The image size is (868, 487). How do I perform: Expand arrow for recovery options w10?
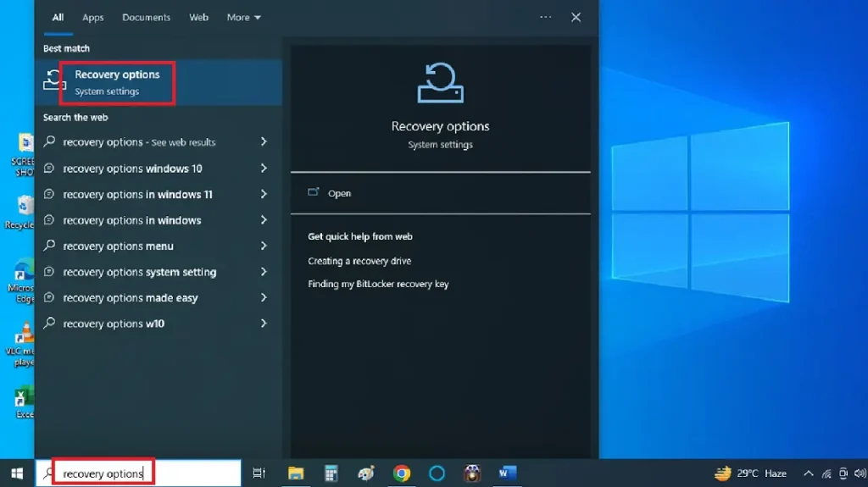(264, 324)
